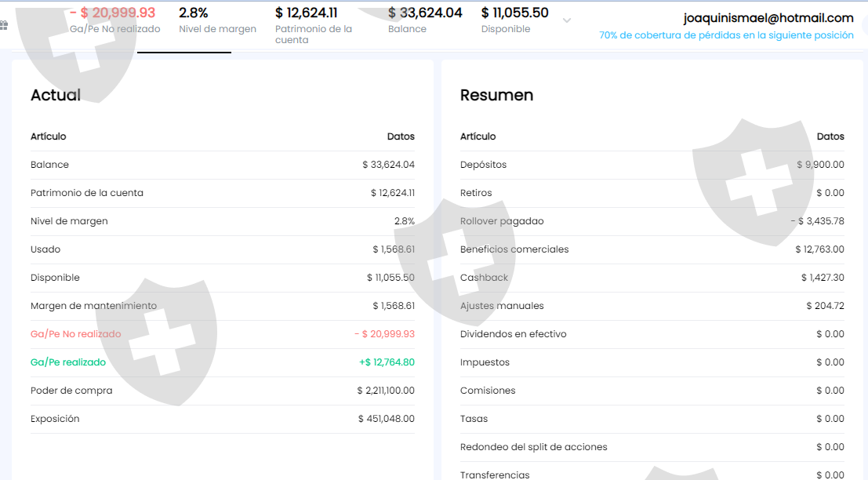Click the joaquinismael@hotmail.com account email
This screenshot has height=480, width=868.
[x=768, y=18]
